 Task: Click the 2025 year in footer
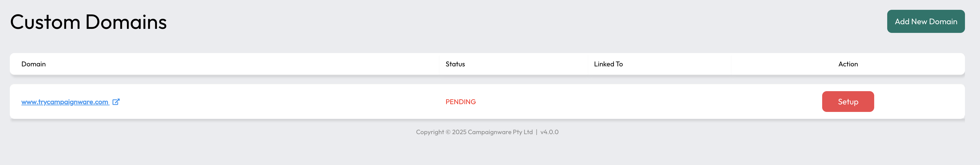(459, 132)
